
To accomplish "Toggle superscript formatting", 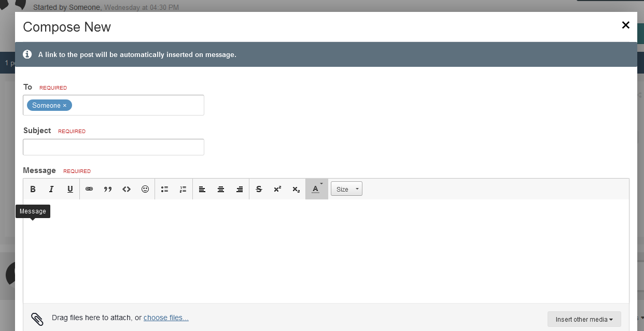I will point(277,189).
